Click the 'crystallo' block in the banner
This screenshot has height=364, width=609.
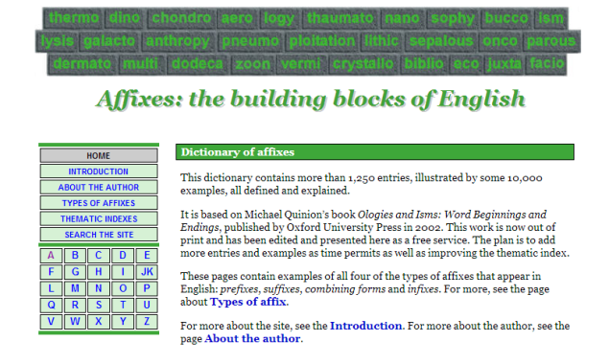pos(363,63)
